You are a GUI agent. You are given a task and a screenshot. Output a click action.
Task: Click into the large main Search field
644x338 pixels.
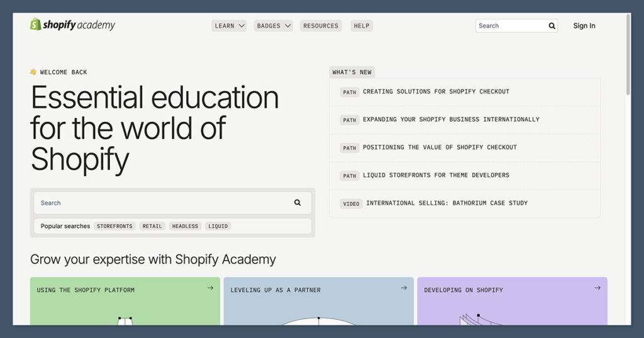pos(164,203)
